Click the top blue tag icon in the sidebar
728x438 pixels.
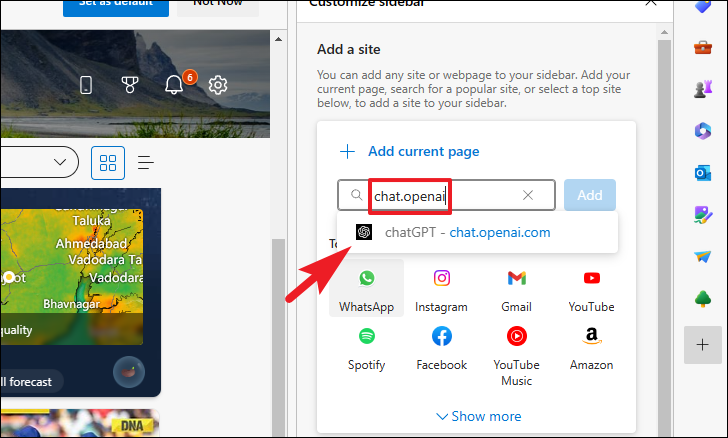(703, 6)
